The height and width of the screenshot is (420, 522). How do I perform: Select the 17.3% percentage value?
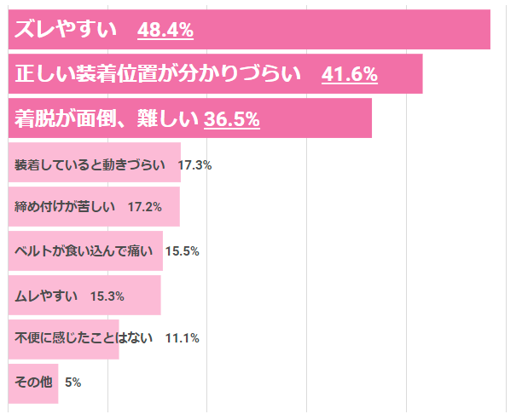(x=194, y=165)
